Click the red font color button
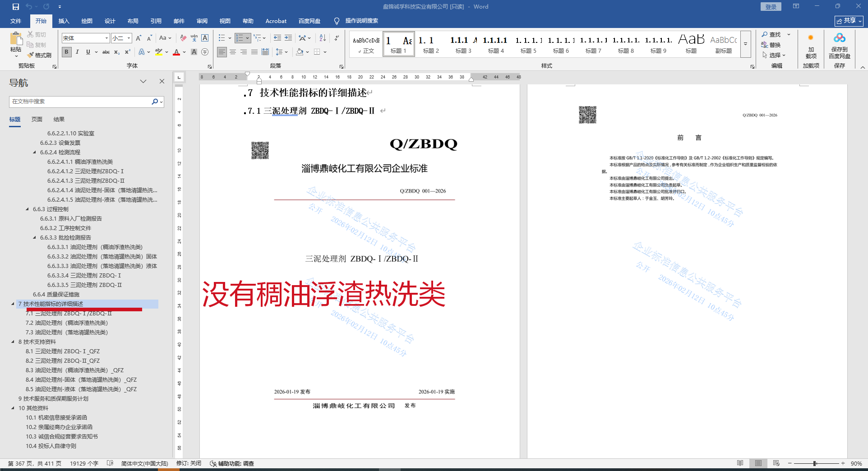Viewport: 868px width, 471px height. tap(177, 52)
